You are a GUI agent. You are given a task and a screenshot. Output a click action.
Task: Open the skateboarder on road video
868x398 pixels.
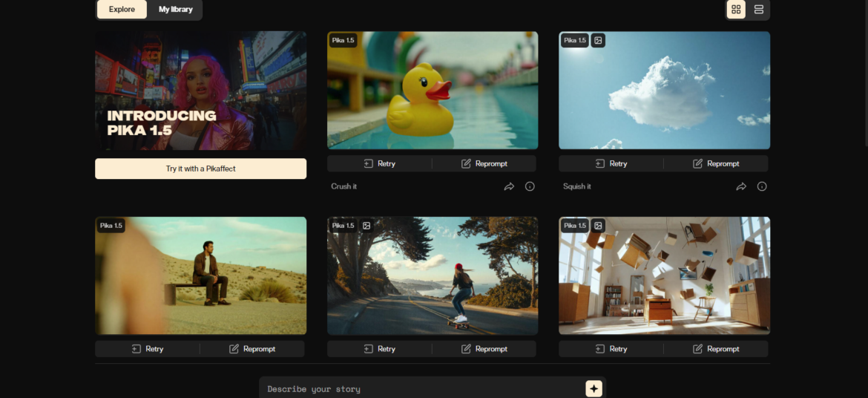433,275
